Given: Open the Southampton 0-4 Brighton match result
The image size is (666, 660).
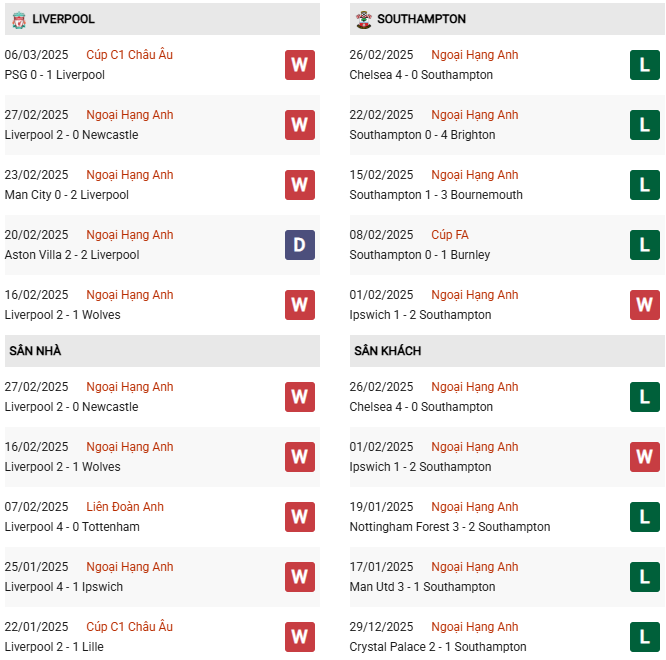Looking at the screenshot, I should 422,135.
